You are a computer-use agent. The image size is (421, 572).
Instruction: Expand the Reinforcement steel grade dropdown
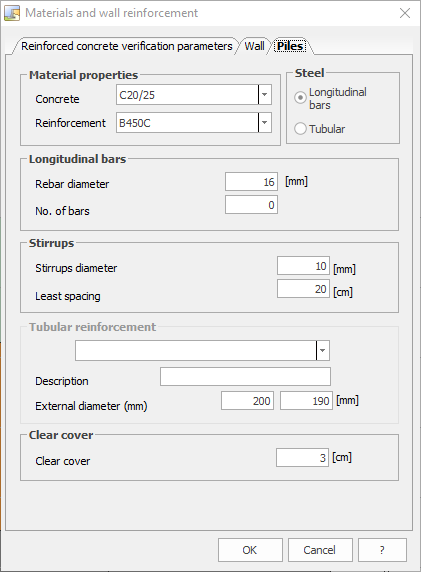coord(265,123)
